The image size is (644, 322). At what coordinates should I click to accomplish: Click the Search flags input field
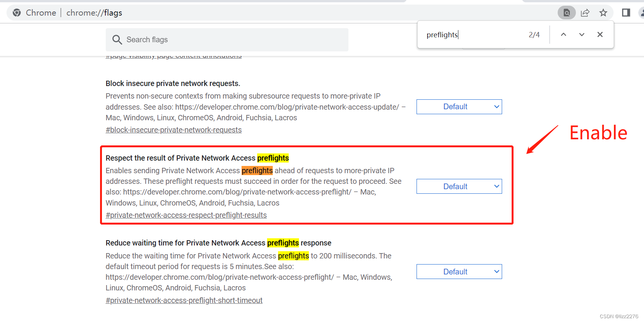[x=227, y=40]
